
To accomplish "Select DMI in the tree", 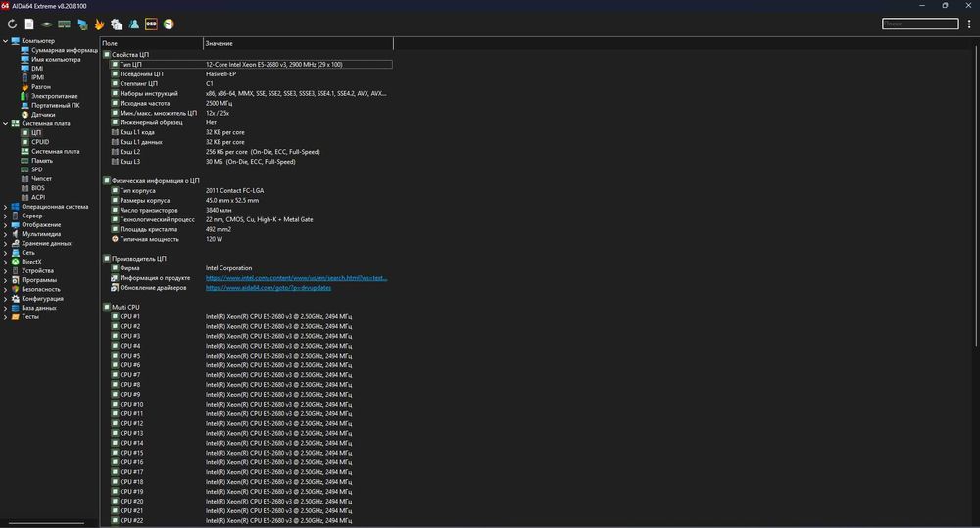I will (37, 69).
